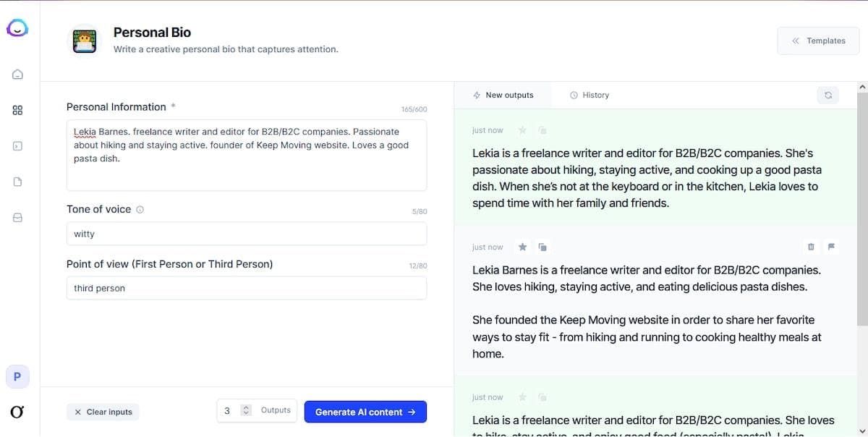Star the second bio output as favorite

[522, 247]
